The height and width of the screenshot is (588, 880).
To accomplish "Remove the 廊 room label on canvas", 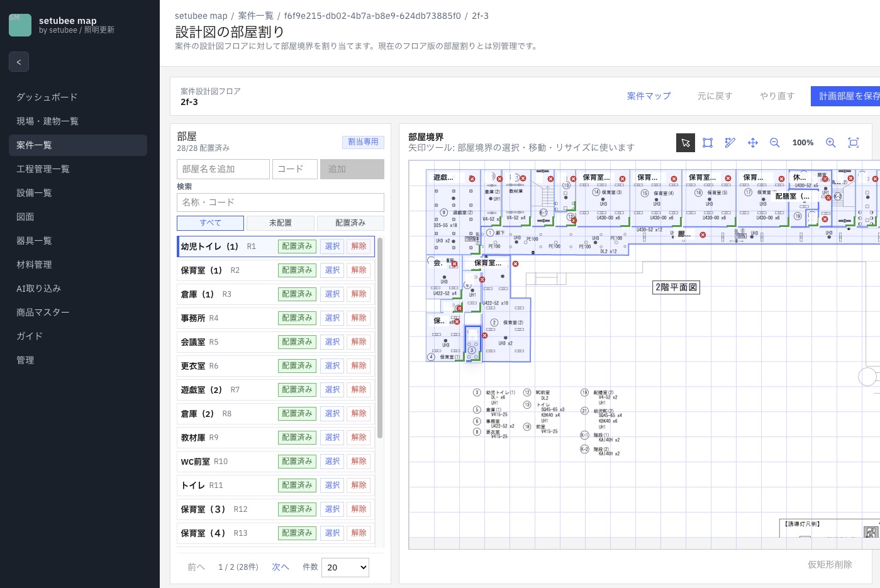I will click(703, 235).
